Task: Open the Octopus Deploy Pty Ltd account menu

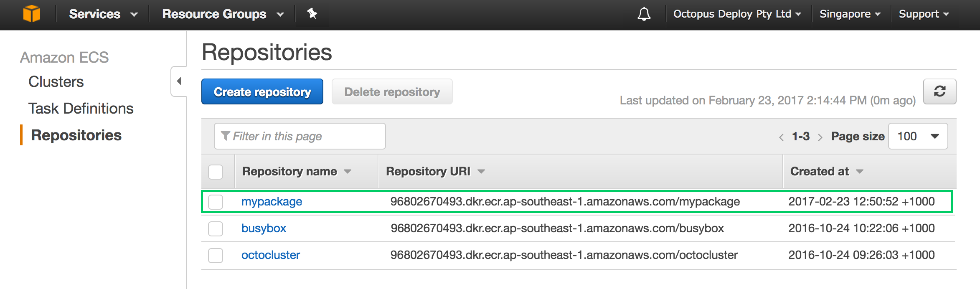Action: 737,14
